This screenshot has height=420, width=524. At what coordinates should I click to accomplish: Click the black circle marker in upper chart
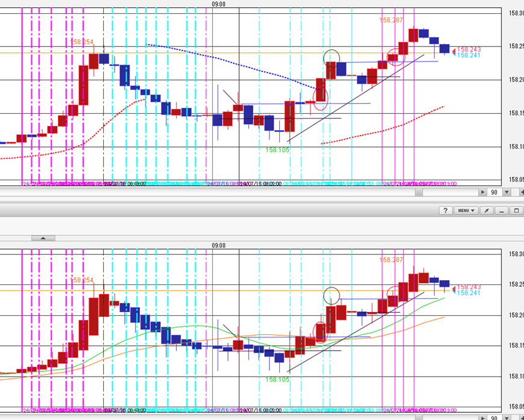[x=332, y=57]
